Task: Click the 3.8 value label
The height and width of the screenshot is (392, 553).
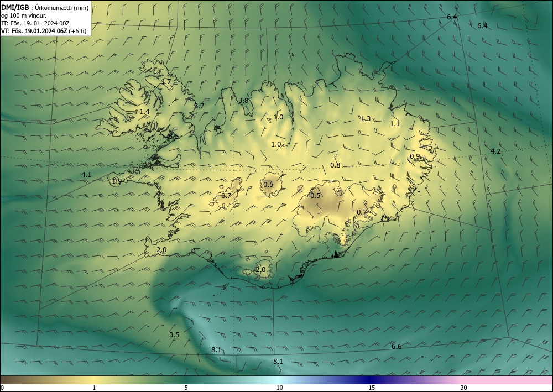Action: point(243,101)
